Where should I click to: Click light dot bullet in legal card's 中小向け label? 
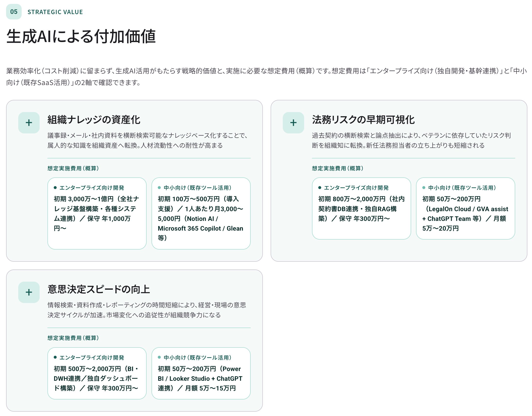[424, 188]
